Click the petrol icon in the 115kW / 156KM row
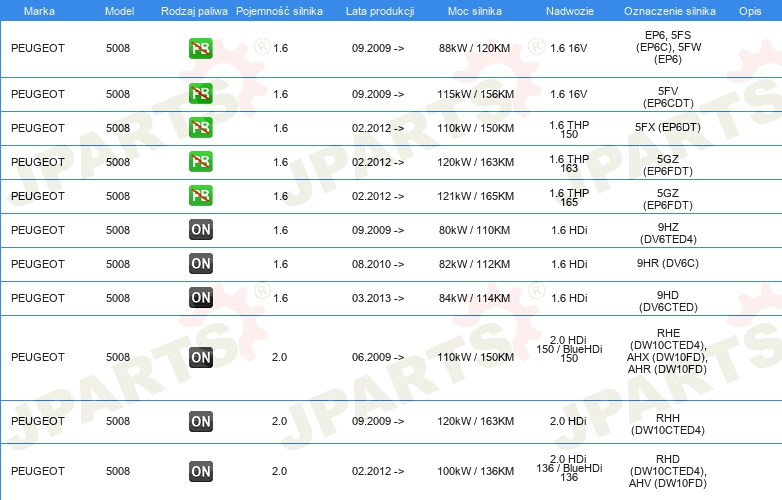Image resolution: width=782 pixels, height=500 pixels. point(200,94)
